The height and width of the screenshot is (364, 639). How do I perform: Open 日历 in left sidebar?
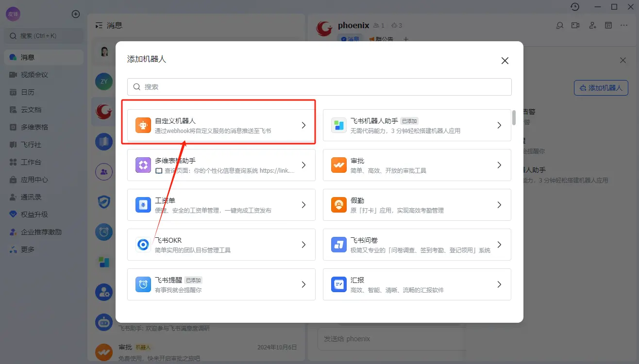44,92
